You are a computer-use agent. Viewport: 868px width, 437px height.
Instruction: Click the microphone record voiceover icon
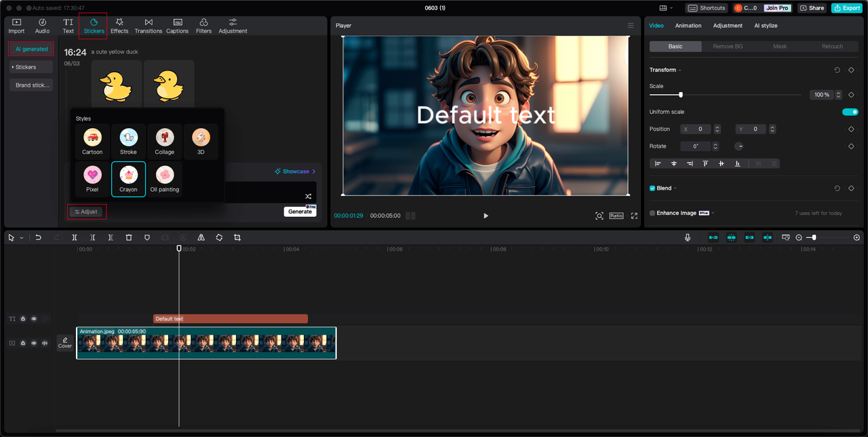click(688, 238)
